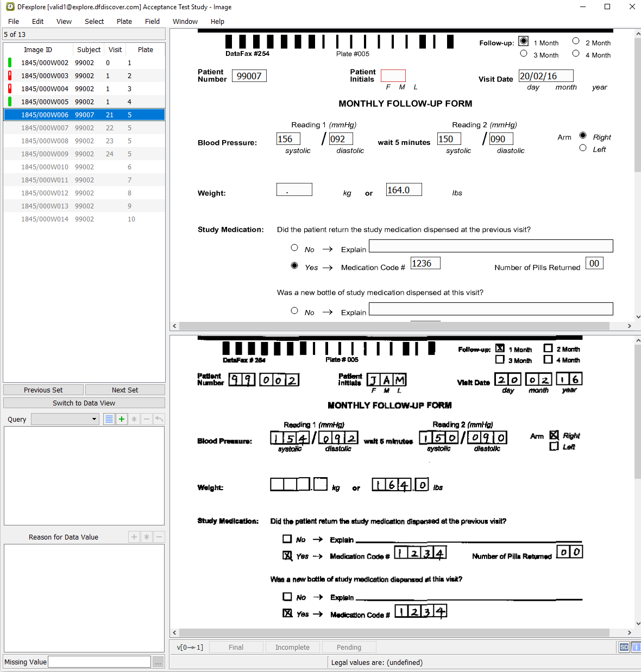Click the asterisk icon beside Query

(x=134, y=419)
